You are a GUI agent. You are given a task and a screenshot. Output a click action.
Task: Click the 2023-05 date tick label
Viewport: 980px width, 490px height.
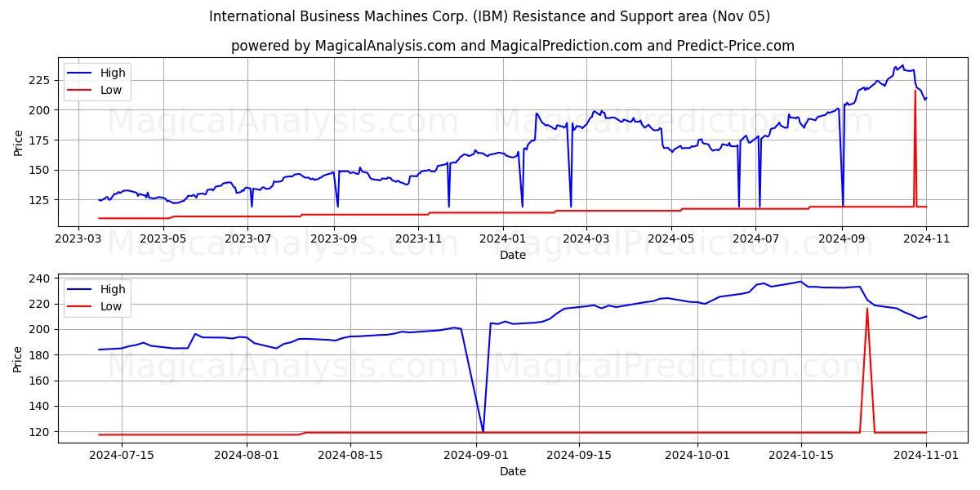(163, 239)
